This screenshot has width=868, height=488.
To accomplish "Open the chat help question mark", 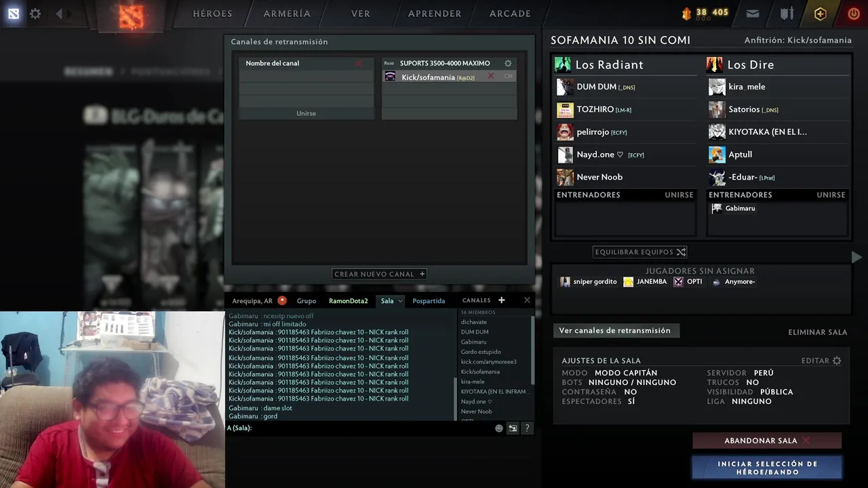I will click(x=527, y=428).
